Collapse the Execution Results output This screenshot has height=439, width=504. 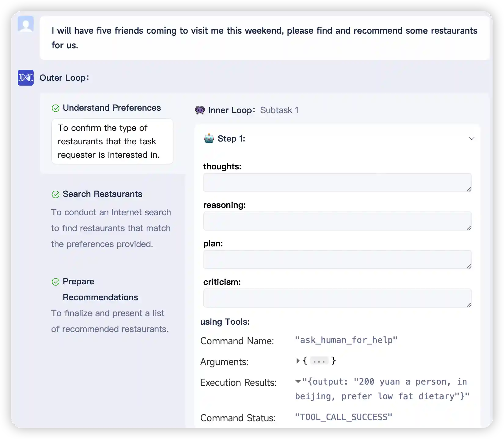coord(298,382)
